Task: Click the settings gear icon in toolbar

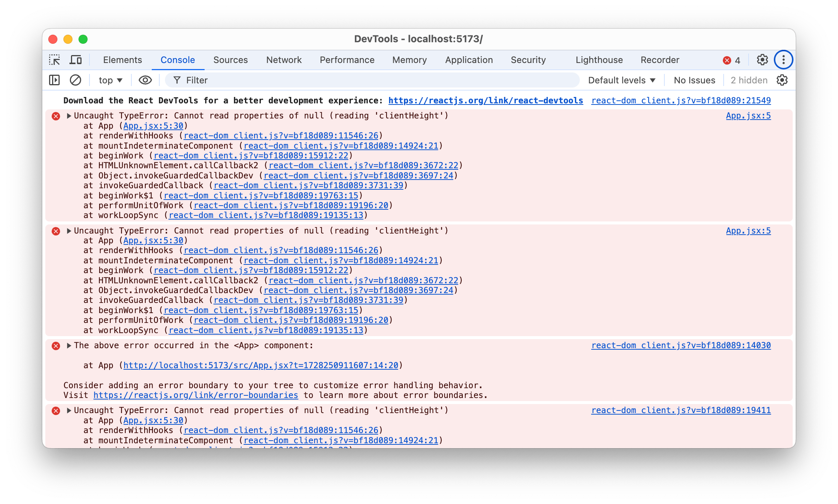Action: [763, 58]
